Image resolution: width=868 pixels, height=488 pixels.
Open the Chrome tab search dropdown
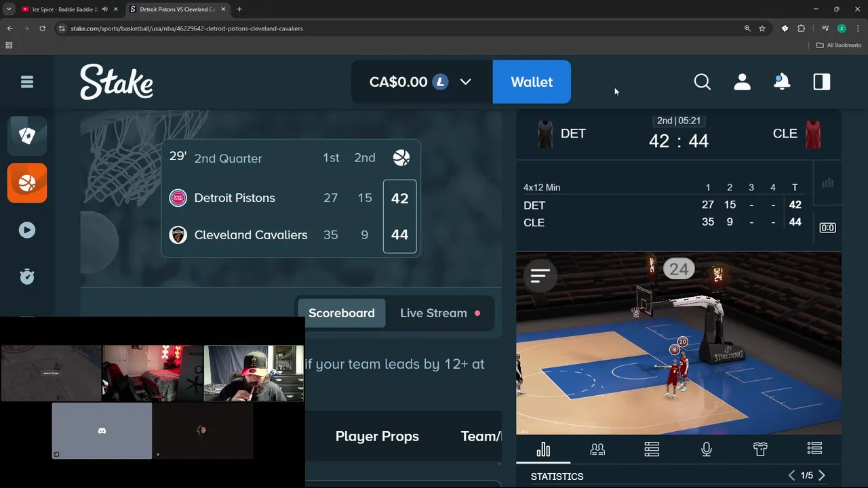pyautogui.click(x=9, y=9)
